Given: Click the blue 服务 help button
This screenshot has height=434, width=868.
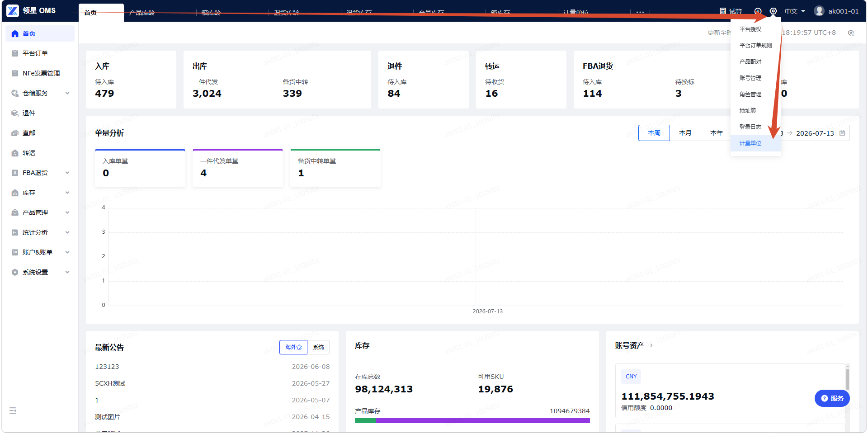Looking at the screenshot, I should [832, 398].
